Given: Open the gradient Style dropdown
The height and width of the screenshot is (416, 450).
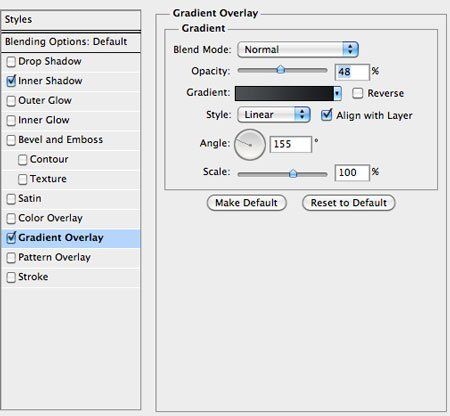Looking at the screenshot, I should (274, 115).
